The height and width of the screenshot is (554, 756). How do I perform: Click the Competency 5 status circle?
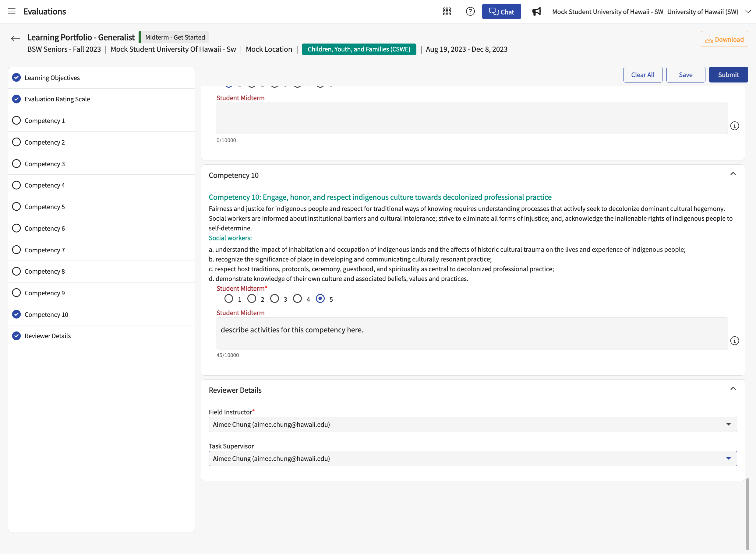point(16,207)
